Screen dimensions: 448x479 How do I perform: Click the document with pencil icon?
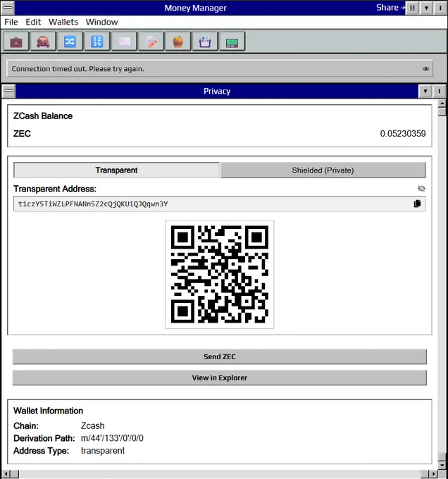[x=151, y=42]
